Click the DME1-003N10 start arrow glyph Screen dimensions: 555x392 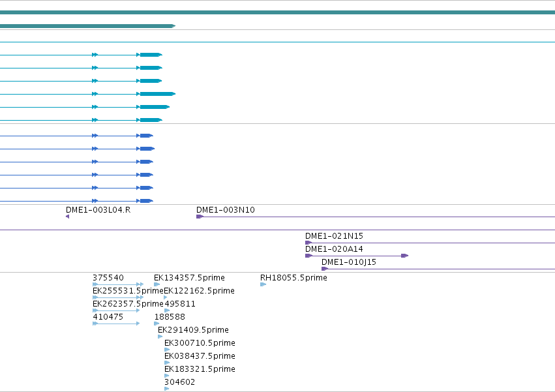[200, 217]
